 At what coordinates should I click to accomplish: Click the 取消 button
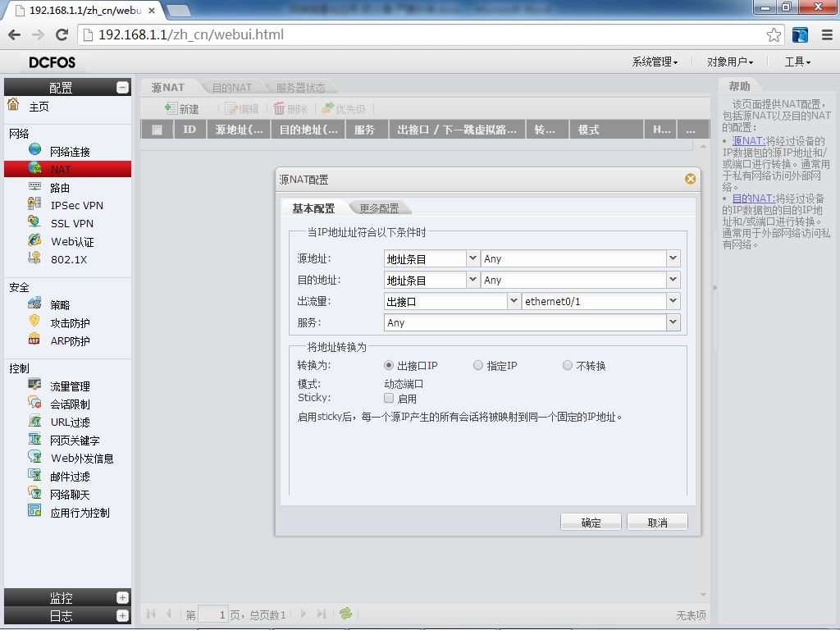[657, 523]
